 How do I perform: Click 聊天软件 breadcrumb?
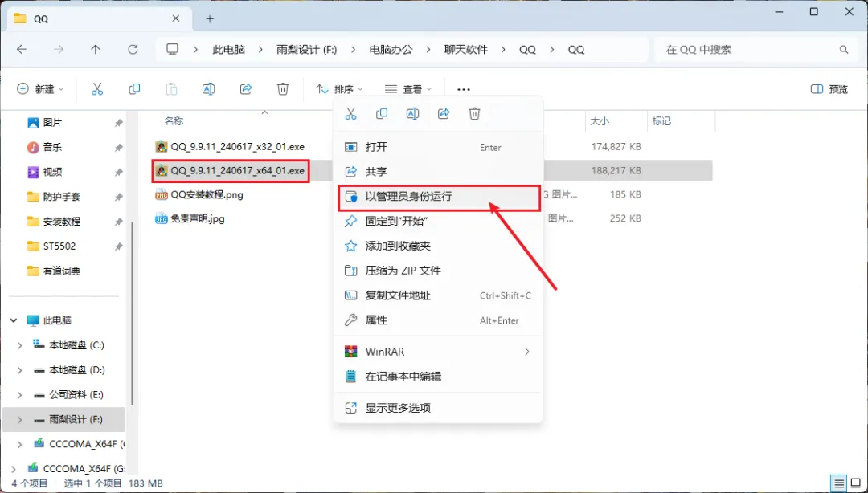pos(466,50)
